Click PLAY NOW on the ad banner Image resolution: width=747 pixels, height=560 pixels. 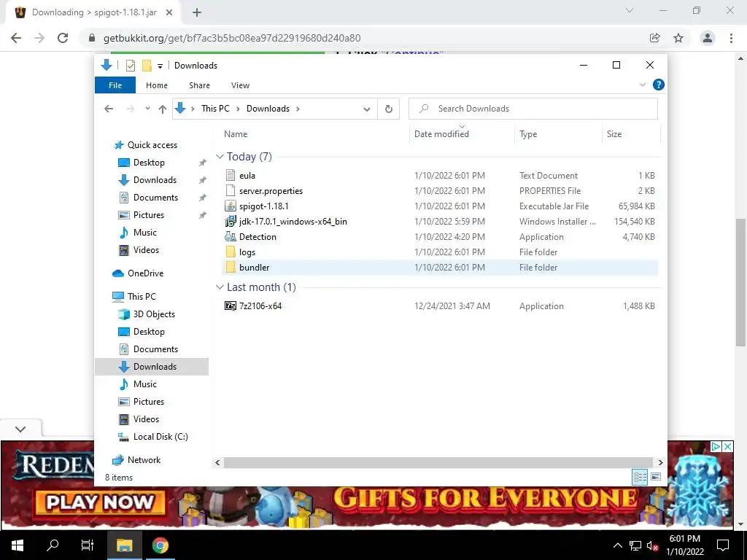click(x=100, y=502)
